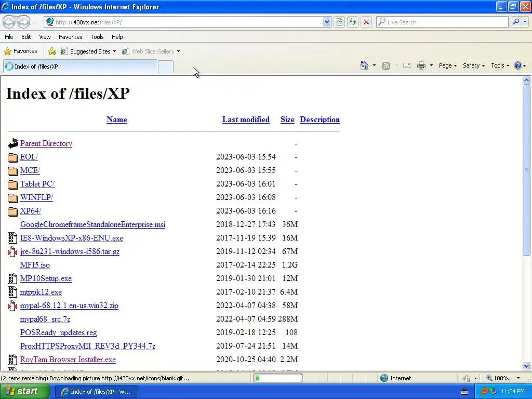Click the address bar URL field
Screen dimensions: 532x399
tap(183, 22)
